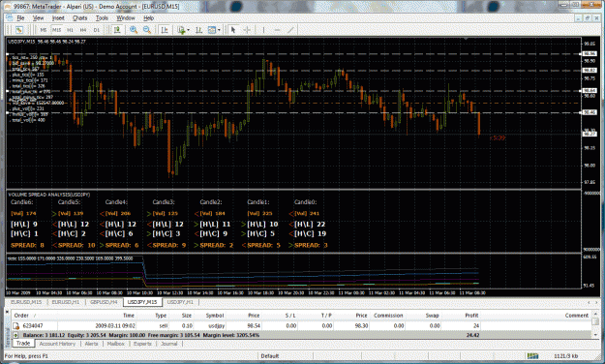Open the Mailbox terminal tab

[116, 344]
